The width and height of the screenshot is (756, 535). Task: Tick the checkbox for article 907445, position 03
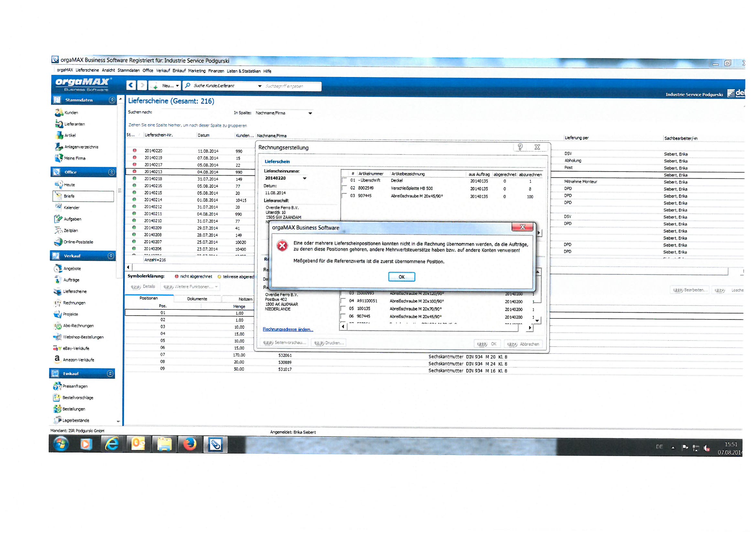pos(344,196)
